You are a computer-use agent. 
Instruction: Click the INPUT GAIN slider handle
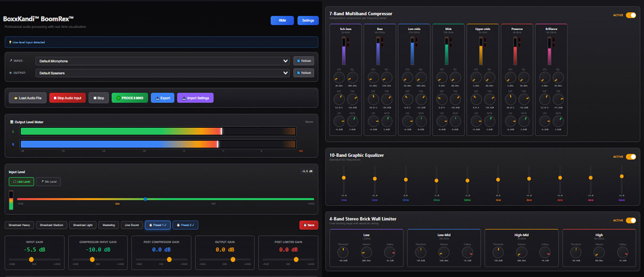[31, 260]
